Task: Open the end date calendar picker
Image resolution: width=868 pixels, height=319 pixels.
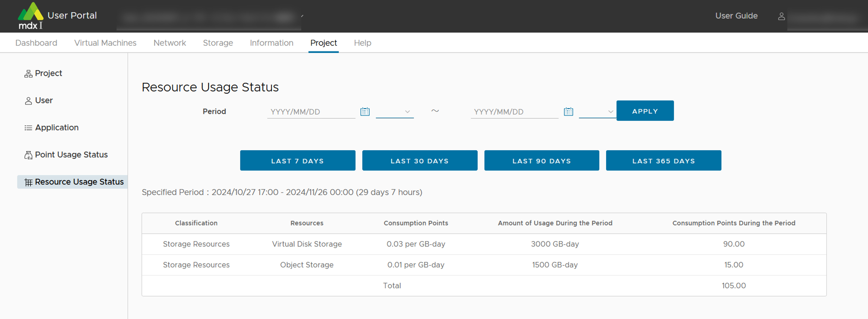Action: coord(568,111)
